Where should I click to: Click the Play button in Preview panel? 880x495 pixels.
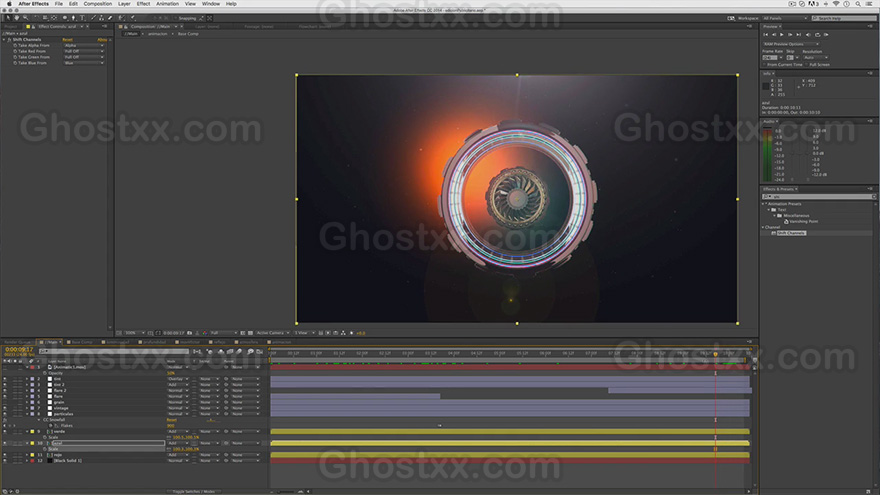coord(781,35)
